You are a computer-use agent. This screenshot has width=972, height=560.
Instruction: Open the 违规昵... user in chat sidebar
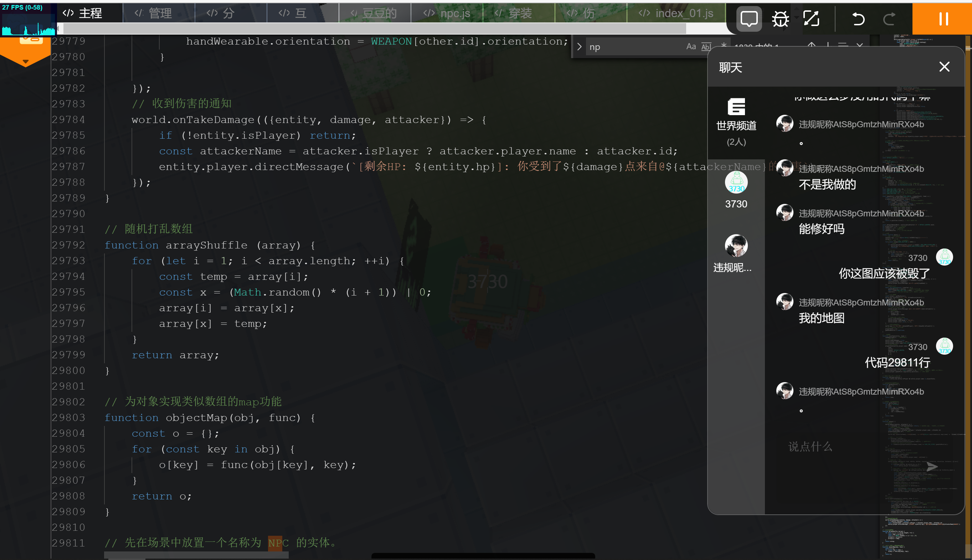[x=736, y=253]
